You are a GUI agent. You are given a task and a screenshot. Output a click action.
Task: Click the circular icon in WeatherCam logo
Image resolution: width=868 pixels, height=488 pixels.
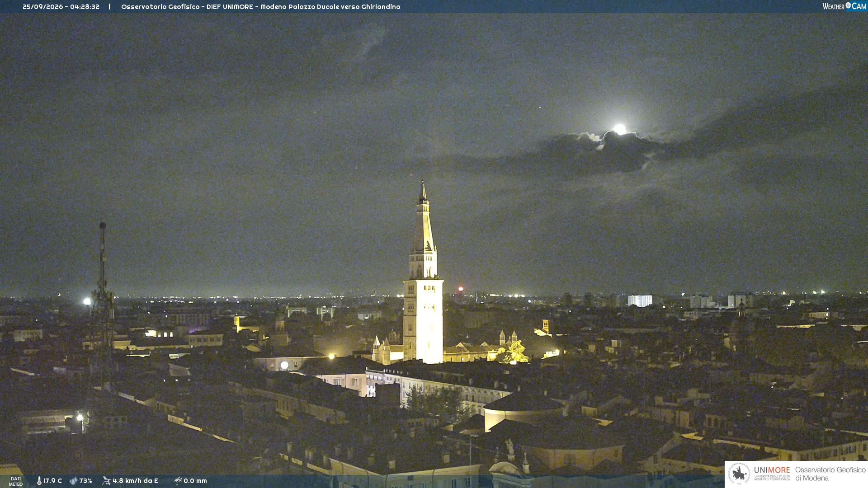point(848,5)
